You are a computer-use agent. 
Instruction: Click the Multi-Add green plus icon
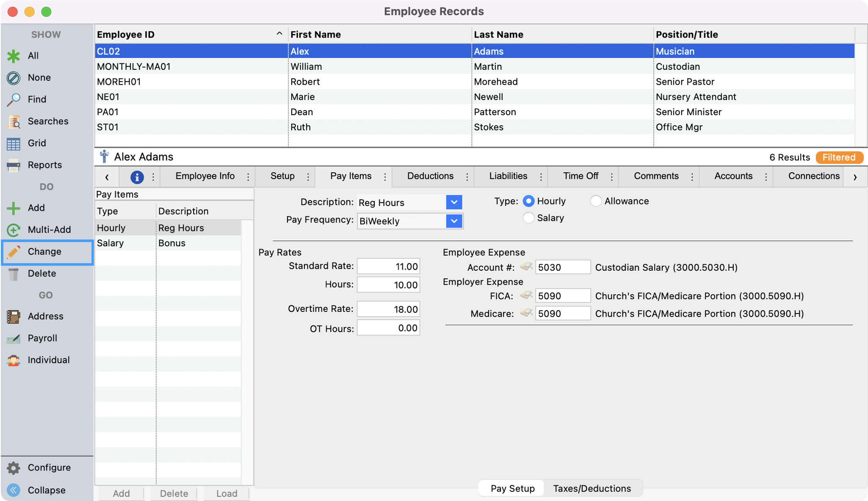click(x=14, y=230)
